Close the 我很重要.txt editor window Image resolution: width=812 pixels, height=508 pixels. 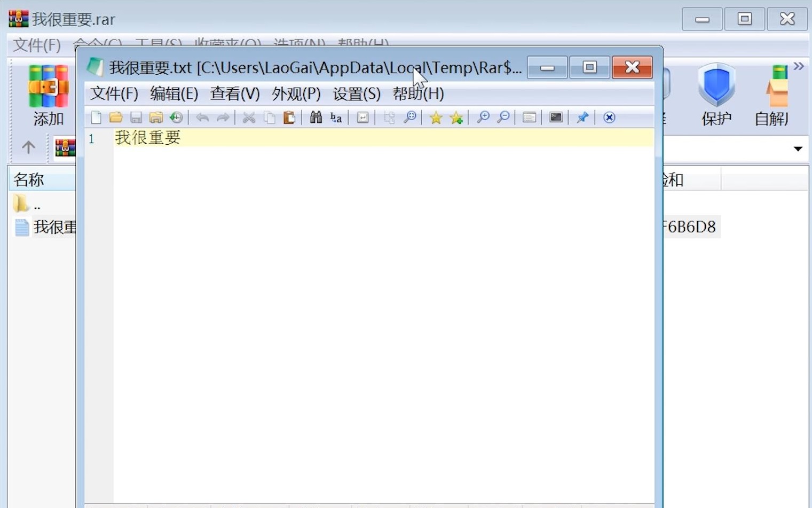(633, 68)
